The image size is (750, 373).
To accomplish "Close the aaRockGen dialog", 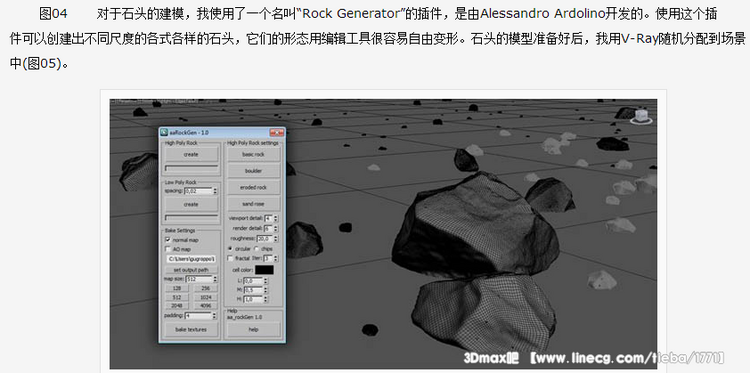I will click(277, 132).
